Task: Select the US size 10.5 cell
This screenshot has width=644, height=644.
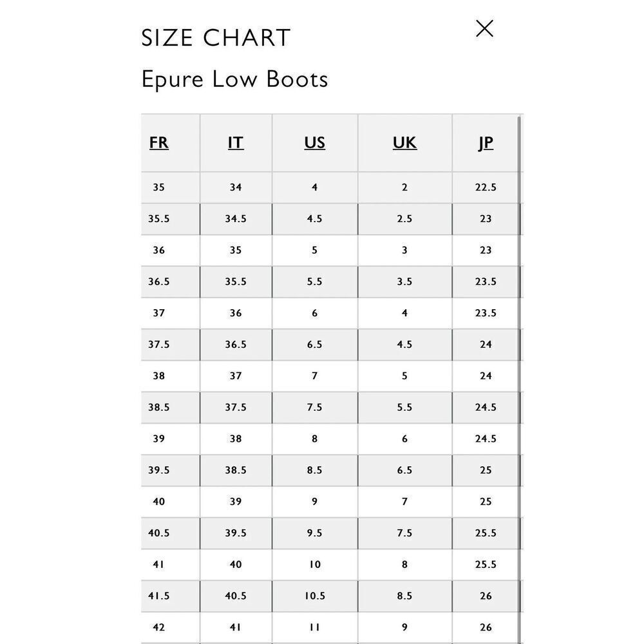Action: coord(315,596)
